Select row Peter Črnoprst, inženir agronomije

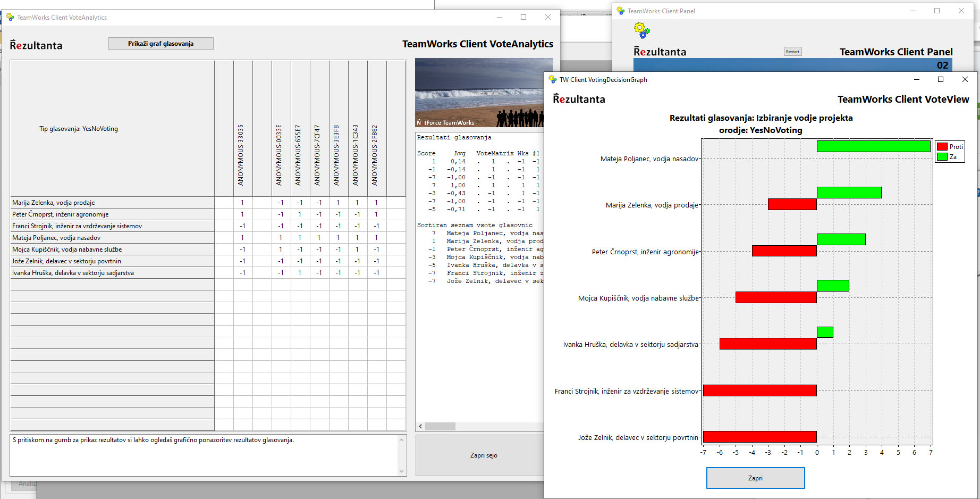tap(112, 214)
